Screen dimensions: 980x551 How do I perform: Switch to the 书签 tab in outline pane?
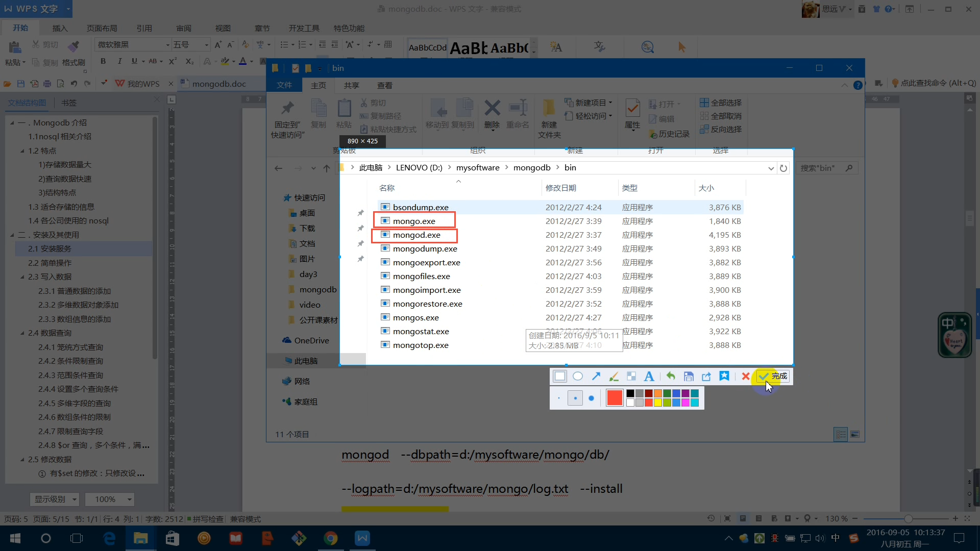pyautogui.click(x=69, y=103)
